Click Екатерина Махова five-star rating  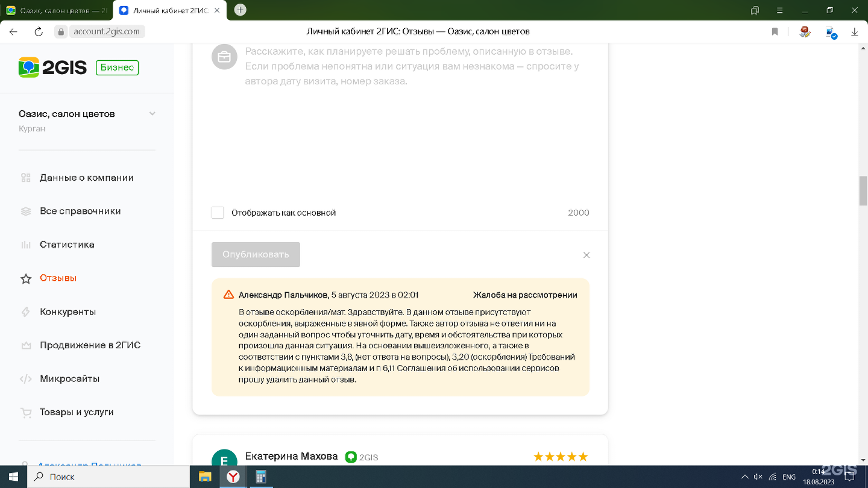click(x=561, y=457)
